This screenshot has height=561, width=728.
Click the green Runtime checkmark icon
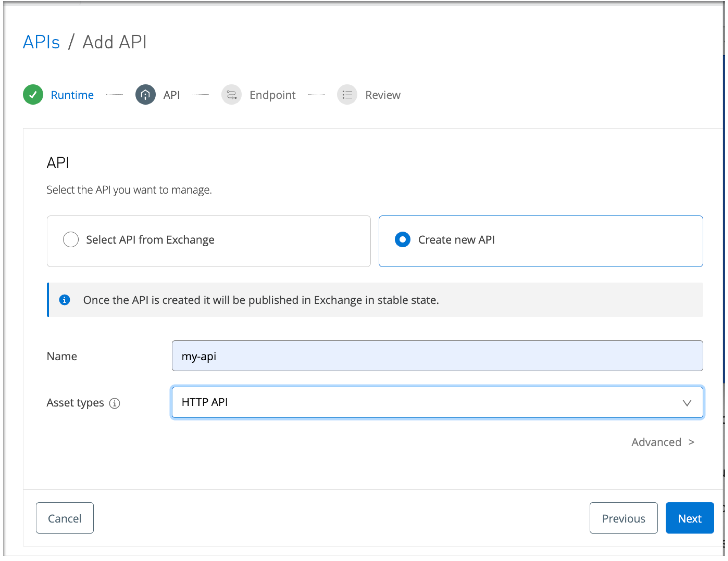click(x=33, y=95)
